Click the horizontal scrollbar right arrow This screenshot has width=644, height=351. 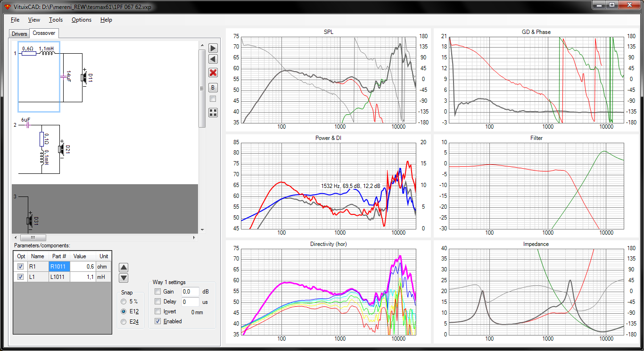click(x=194, y=237)
